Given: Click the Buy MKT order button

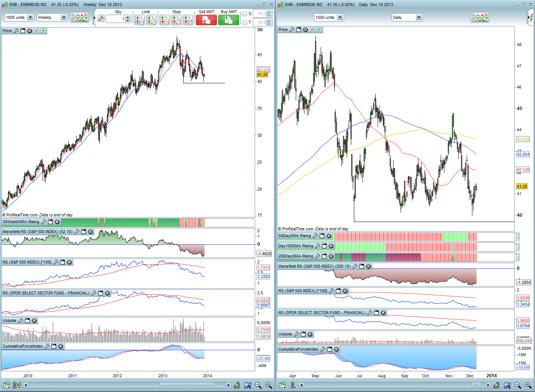Looking at the screenshot, I should [x=229, y=20].
